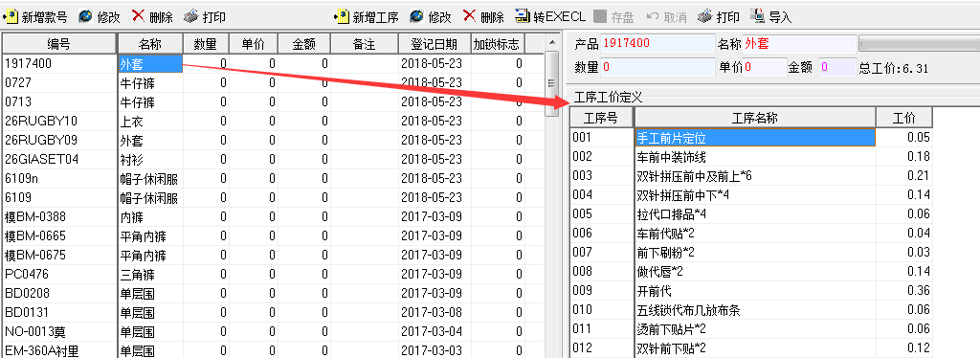Select process 拉代口排品*4
This screenshot has width=980, height=358.
[754, 214]
